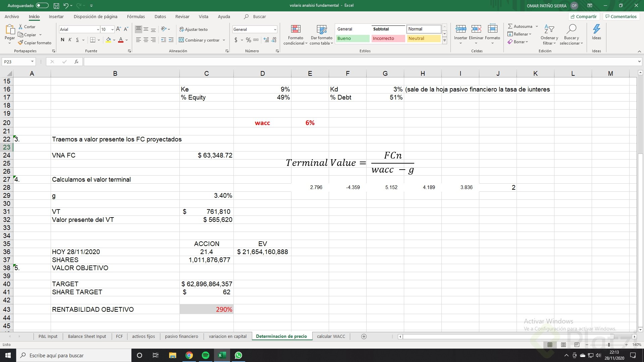Screen dimensions: 644x362
Task: Click the Compartir button
Action: pos(584,16)
